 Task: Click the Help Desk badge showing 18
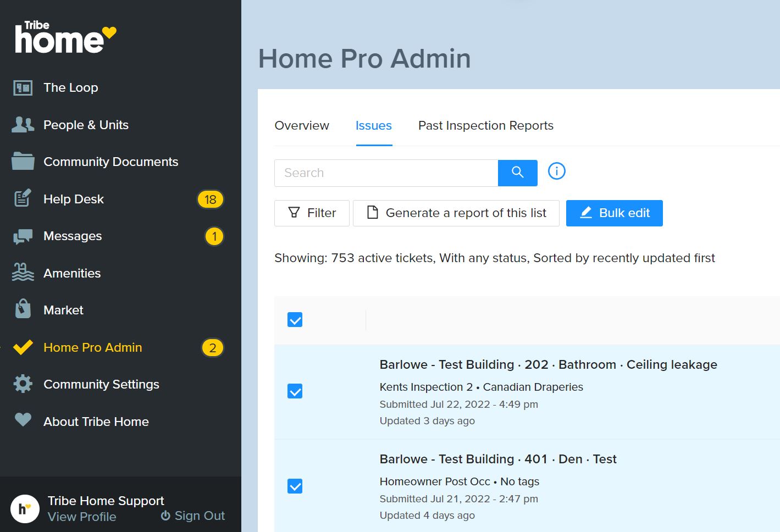point(211,199)
